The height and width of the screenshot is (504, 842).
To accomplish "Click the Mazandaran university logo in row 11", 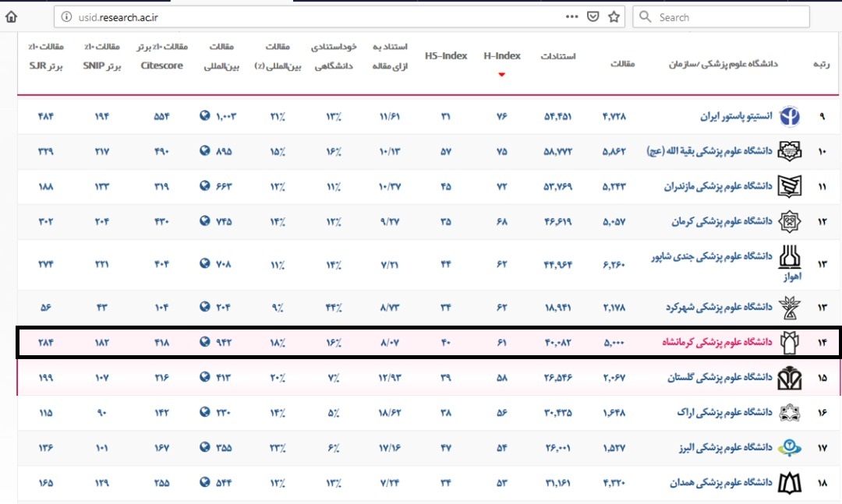I will click(789, 187).
